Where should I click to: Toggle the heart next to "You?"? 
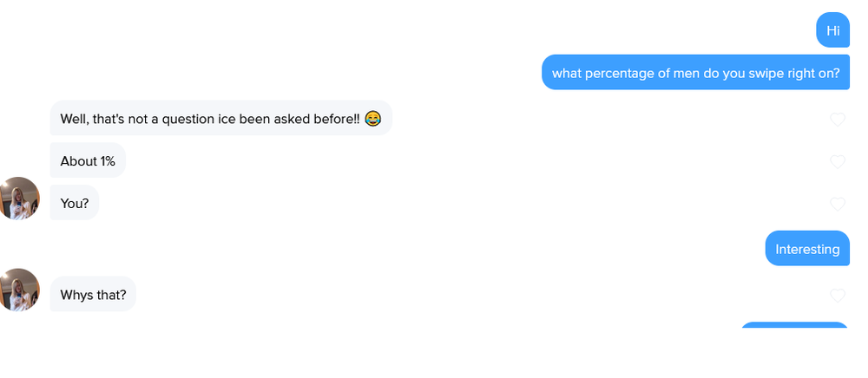838,205
